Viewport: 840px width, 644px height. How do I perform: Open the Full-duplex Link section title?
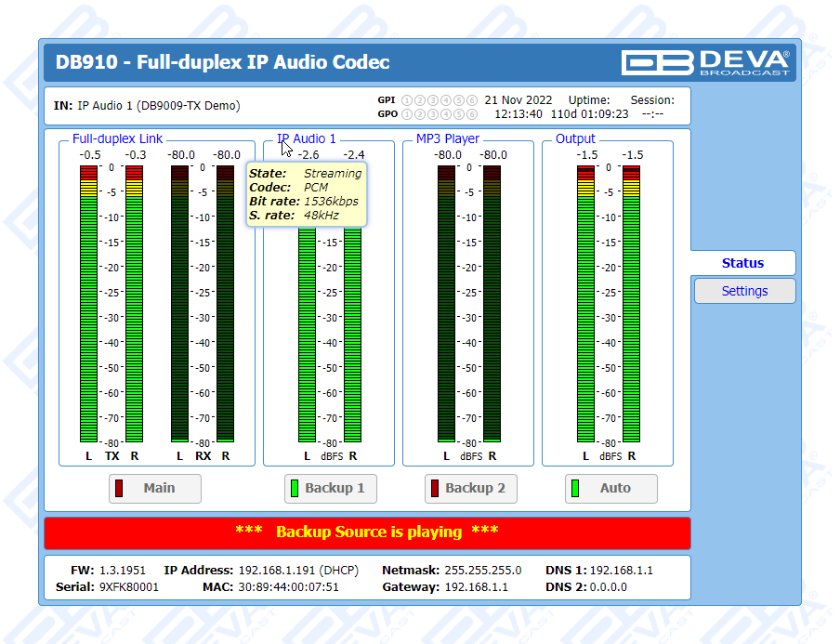click(118, 139)
